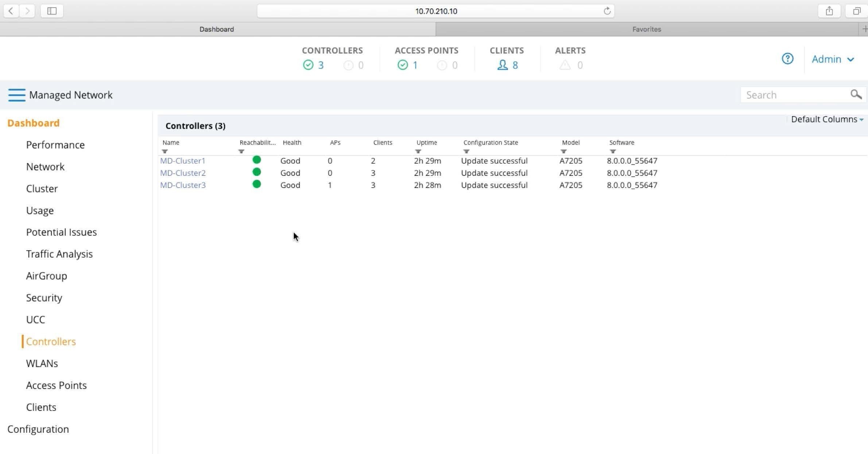Viewport: 868px width, 454px height.
Task: Switch to the Favorites tab
Action: point(646,29)
